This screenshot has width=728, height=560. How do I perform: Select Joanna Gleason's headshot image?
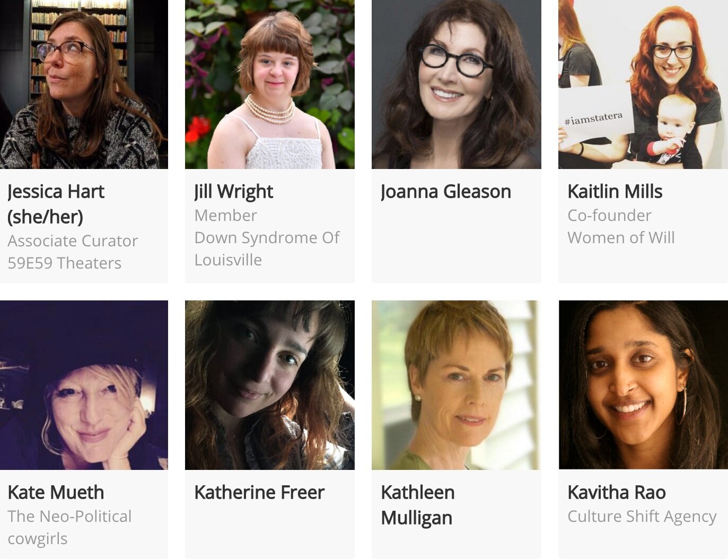coord(457,84)
